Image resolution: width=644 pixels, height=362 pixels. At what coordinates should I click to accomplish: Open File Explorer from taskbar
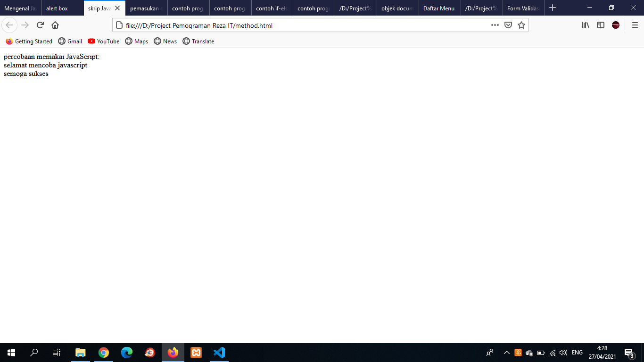(x=81, y=353)
